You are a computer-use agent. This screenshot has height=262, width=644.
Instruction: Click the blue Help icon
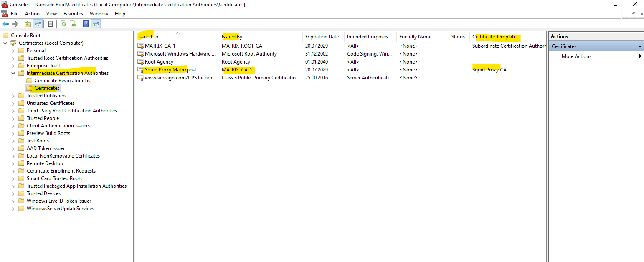tap(86, 24)
